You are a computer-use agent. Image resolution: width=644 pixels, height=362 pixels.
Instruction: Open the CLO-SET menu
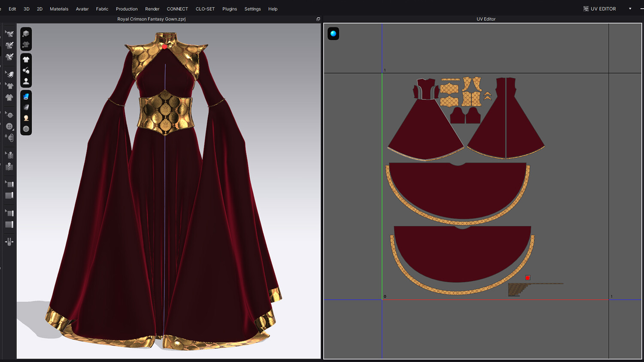[x=205, y=9]
